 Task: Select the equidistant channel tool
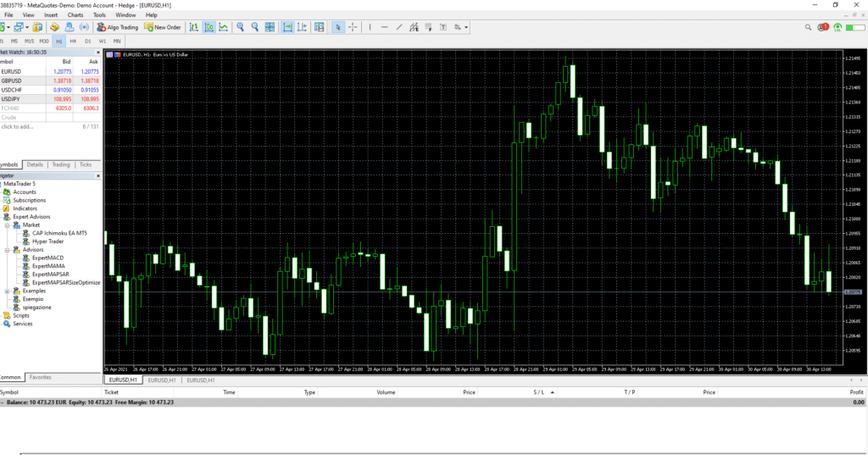(x=414, y=27)
